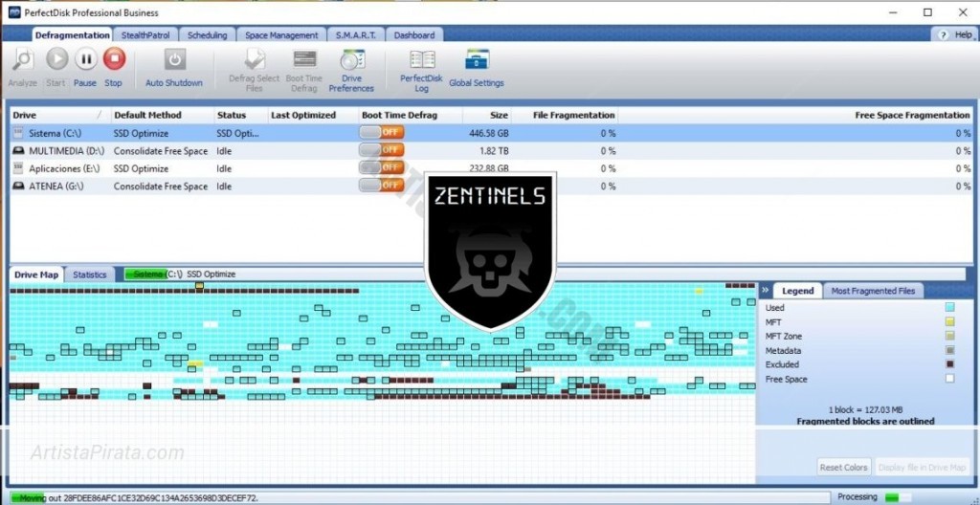The width and height of the screenshot is (980, 505).
Task: Open the Space Management tab
Action: (x=281, y=35)
